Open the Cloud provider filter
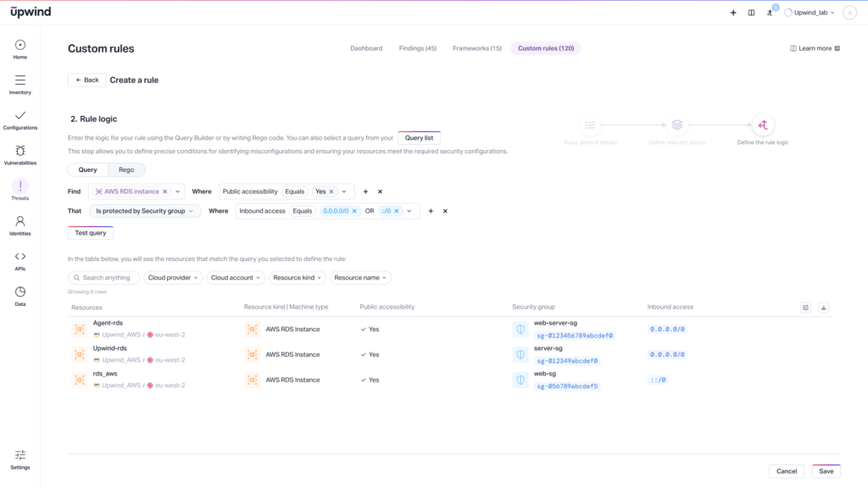This screenshot has width=868, height=489. coord(173,278)
